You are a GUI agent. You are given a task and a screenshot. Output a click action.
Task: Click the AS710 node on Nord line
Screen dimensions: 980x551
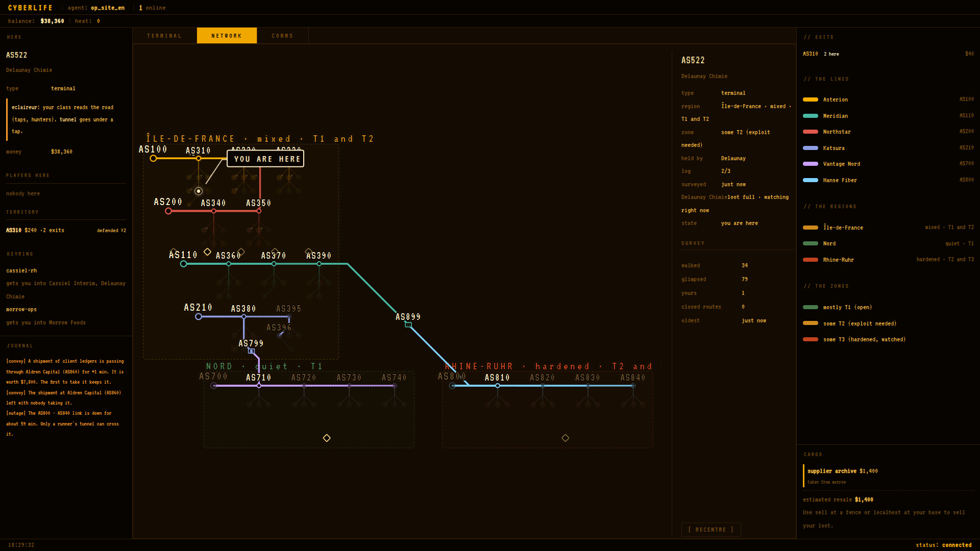pos(259,386)
